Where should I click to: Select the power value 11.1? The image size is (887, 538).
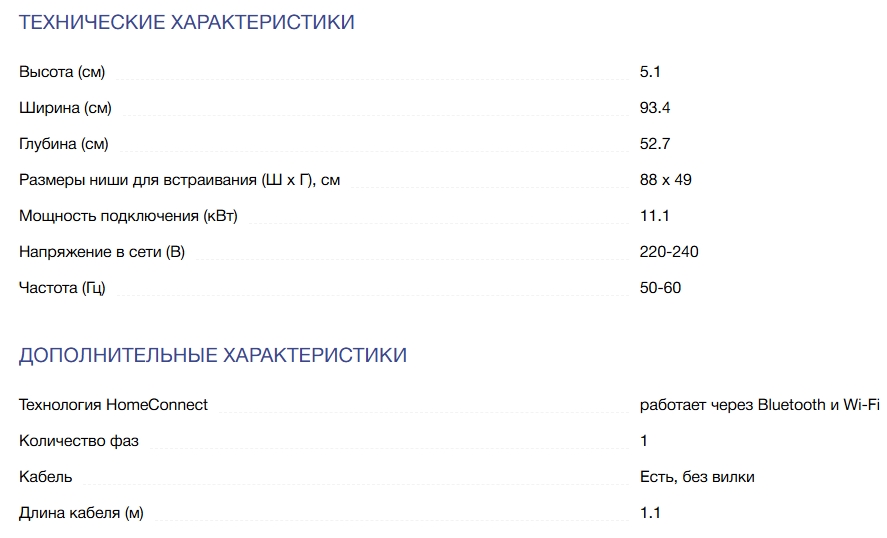(x=654, y=216)
